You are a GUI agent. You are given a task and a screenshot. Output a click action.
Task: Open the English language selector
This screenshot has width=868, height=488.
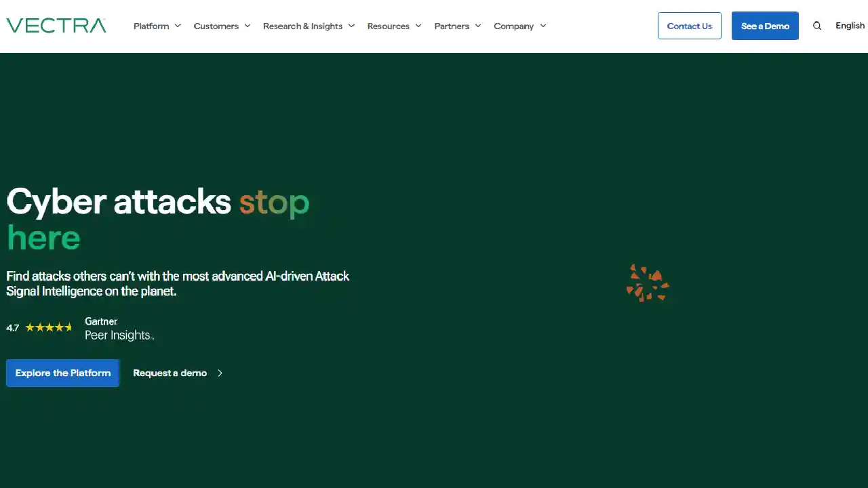(850, 26)
